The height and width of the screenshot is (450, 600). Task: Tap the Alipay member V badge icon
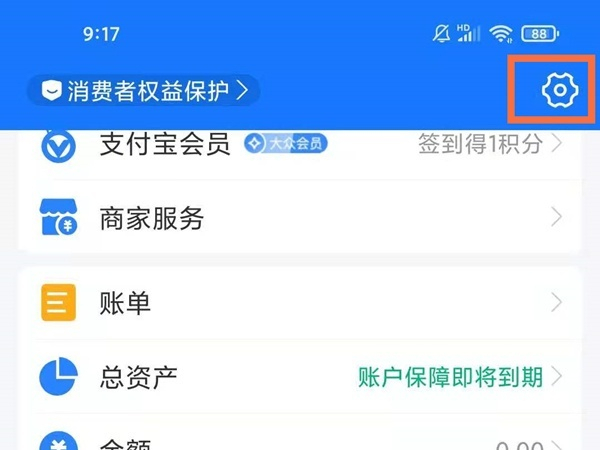58,146
